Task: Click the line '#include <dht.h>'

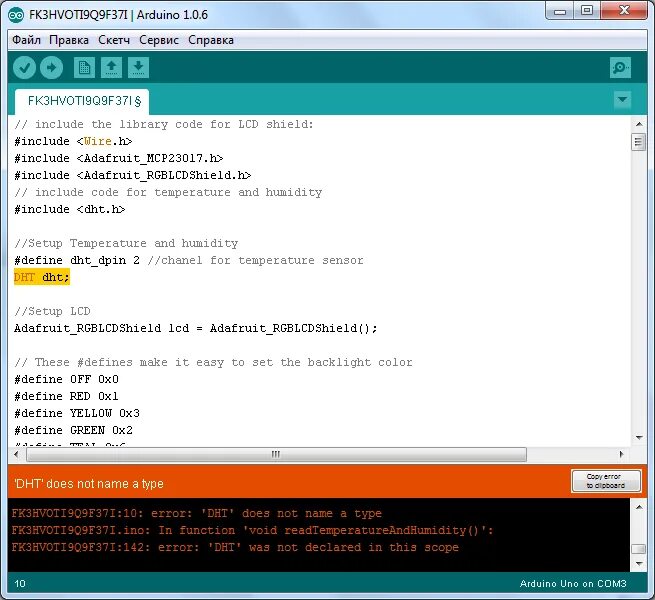Action: click(69, 209)
